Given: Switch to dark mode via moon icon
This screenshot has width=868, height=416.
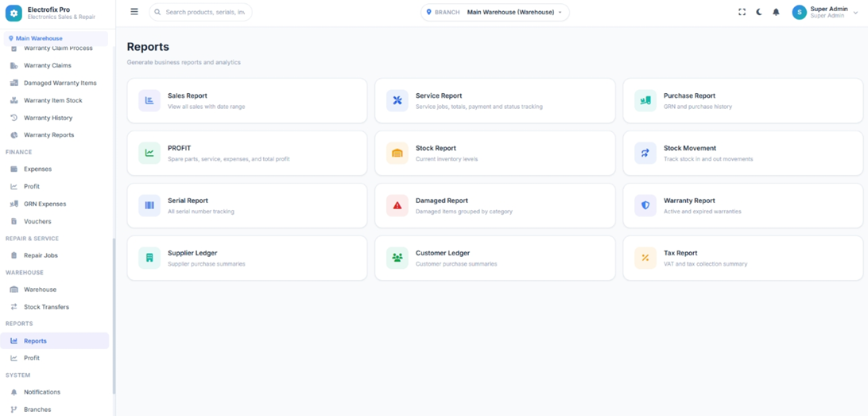Looking at the screenshot, I should [x=759, y=12].
